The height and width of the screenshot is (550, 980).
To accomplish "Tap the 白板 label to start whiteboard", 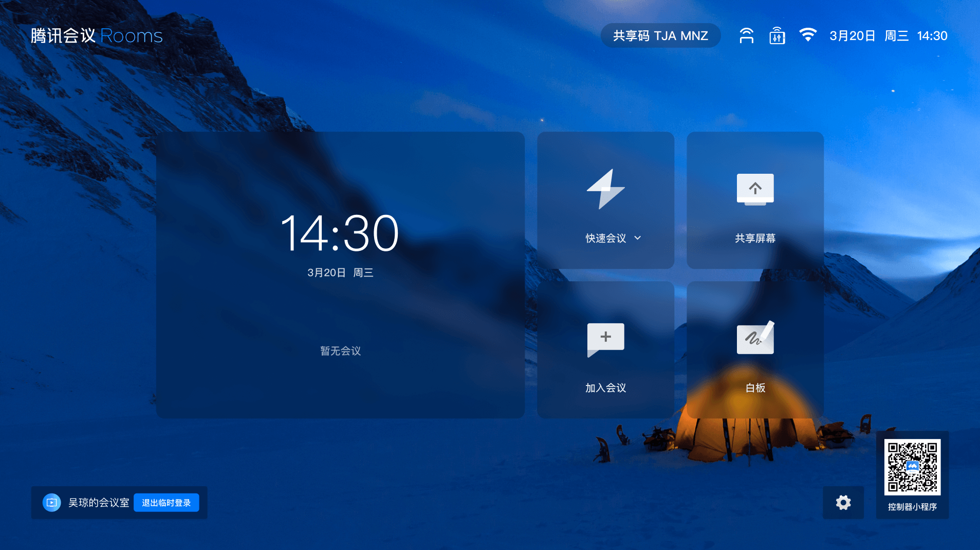I will point(755,388).
